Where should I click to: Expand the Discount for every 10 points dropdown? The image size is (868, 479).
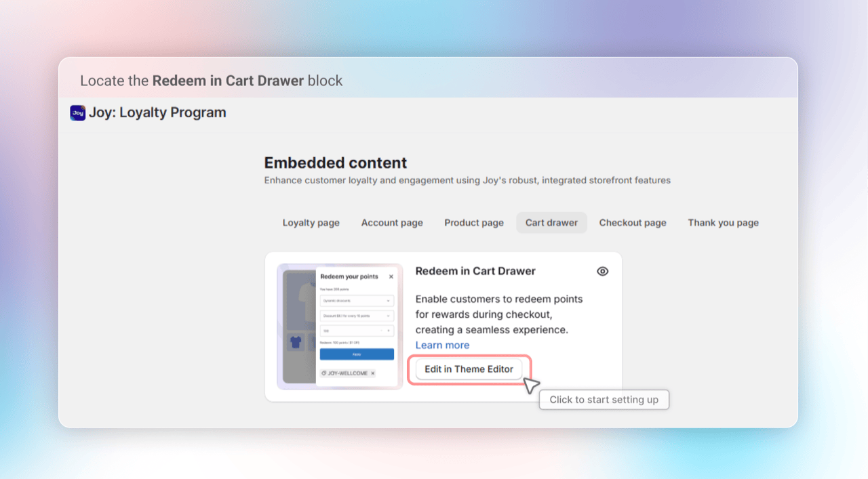point(357,316)
